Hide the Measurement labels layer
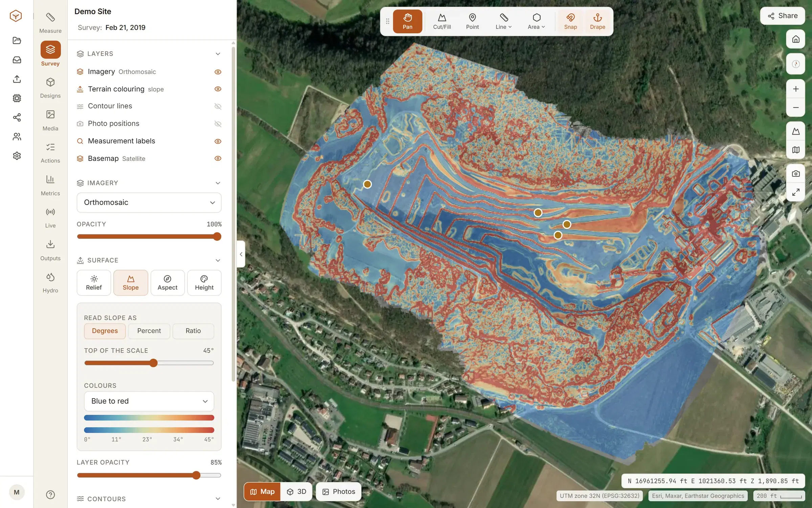 click(218, 141)
